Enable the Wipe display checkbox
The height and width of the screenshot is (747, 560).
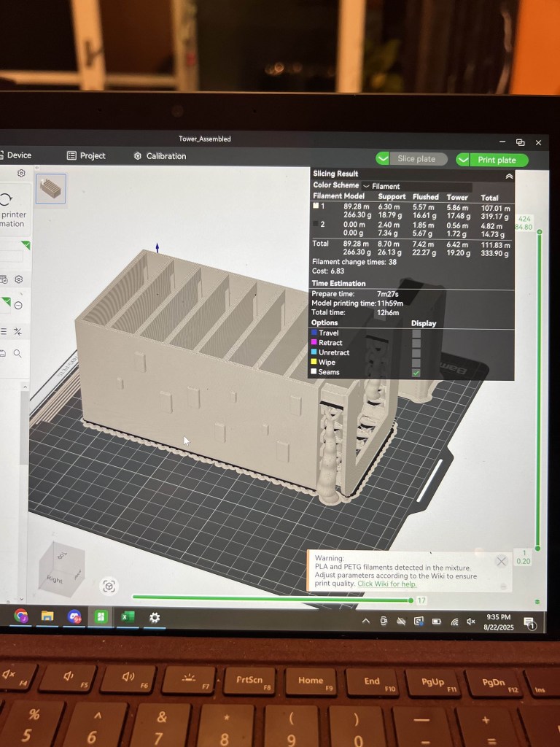tap(416, 363)
